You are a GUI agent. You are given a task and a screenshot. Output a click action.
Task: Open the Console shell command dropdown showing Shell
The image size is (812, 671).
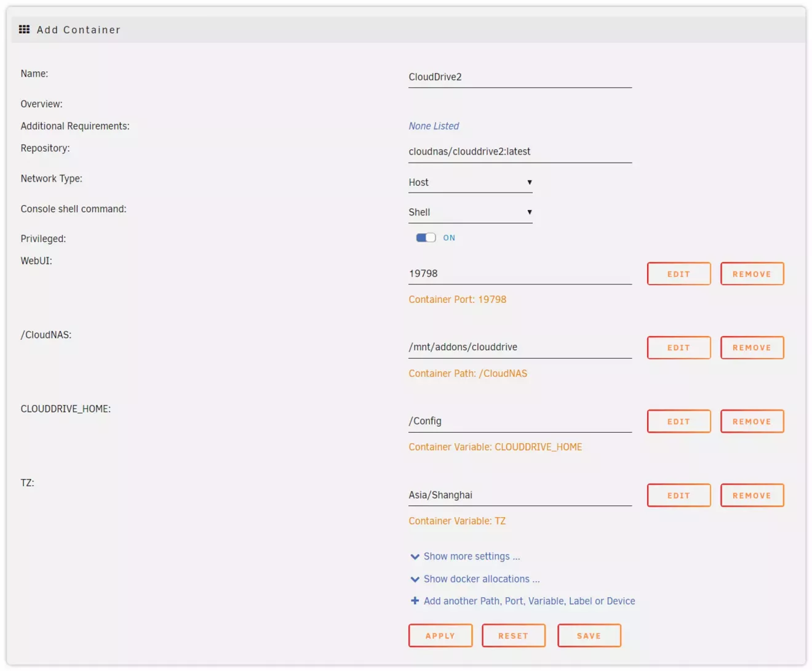[x=470, y=212]
